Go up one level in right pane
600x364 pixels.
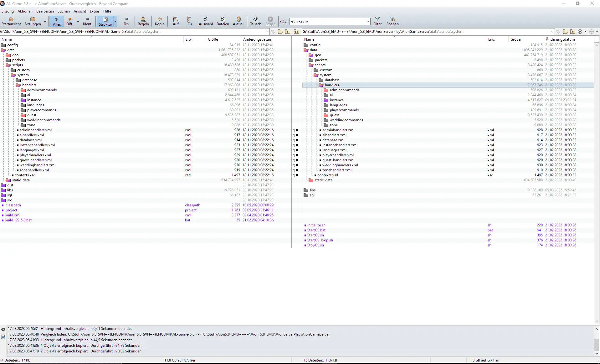click(573, 32)
